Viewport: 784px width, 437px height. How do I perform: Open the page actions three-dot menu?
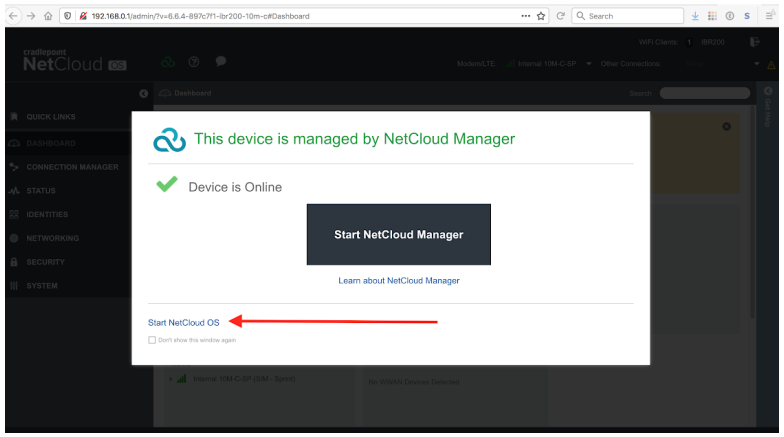click(x=526, y=16)
